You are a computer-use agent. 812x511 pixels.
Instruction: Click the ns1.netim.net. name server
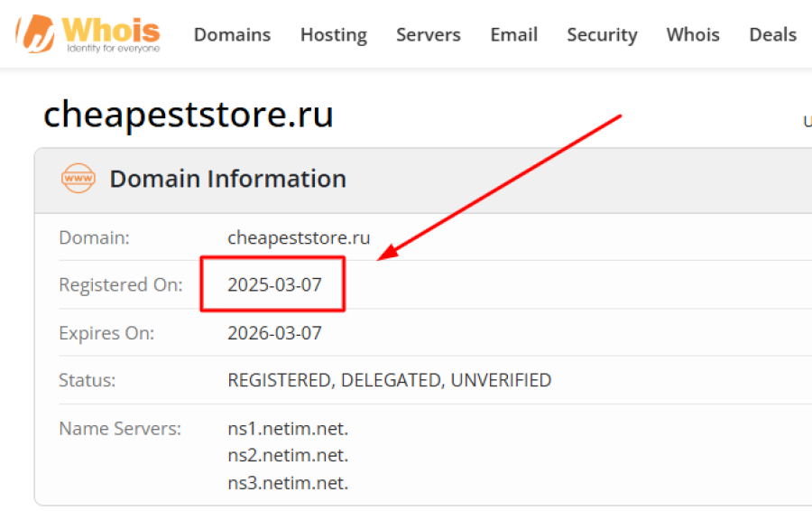click(x=288, y=428)
